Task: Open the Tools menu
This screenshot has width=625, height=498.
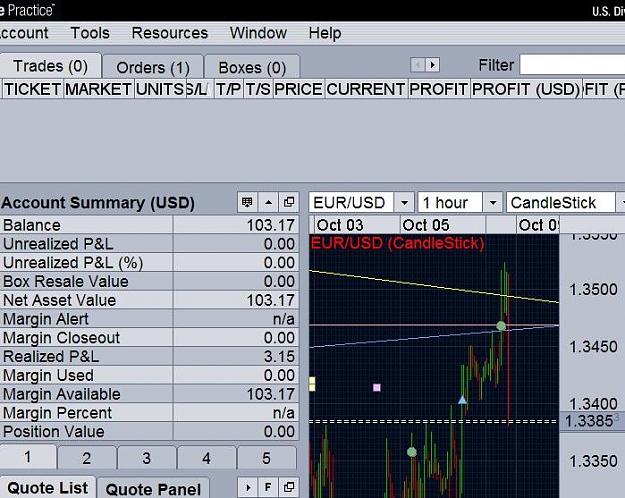Action: point(90,33)
